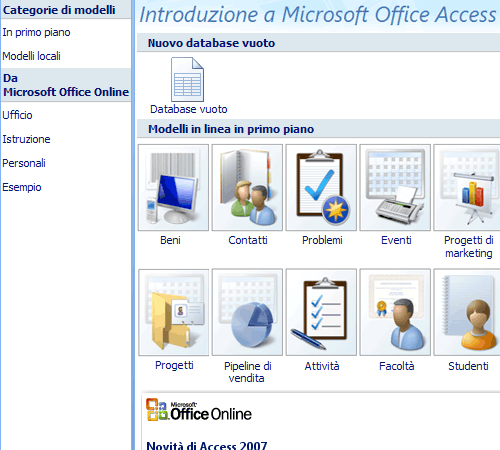Image resolution: width=500 pixels, height=450 pixels.
Task: Select the Pipeline di vendita template
Action: [247, 312]
